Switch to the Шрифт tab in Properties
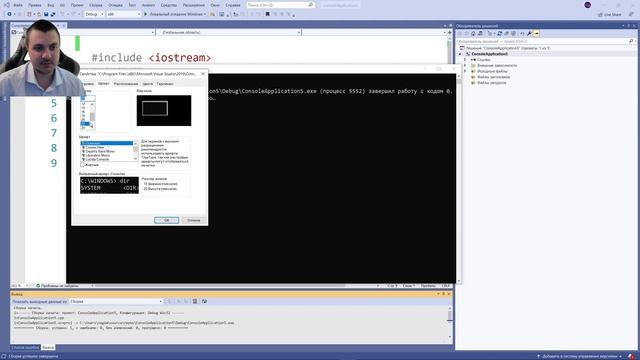The height and width of the screenshot is (360, 640). click(x=104, y=84)
